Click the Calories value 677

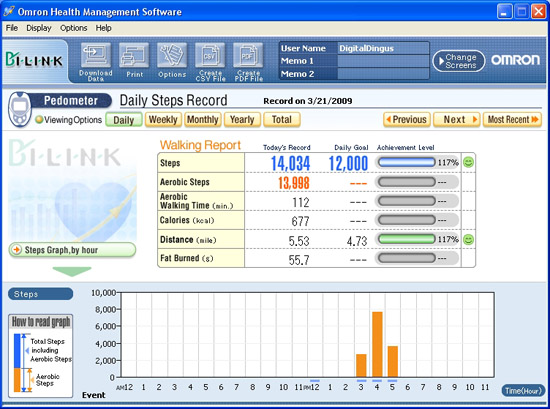pyautogui.click(x=301, y=221)
